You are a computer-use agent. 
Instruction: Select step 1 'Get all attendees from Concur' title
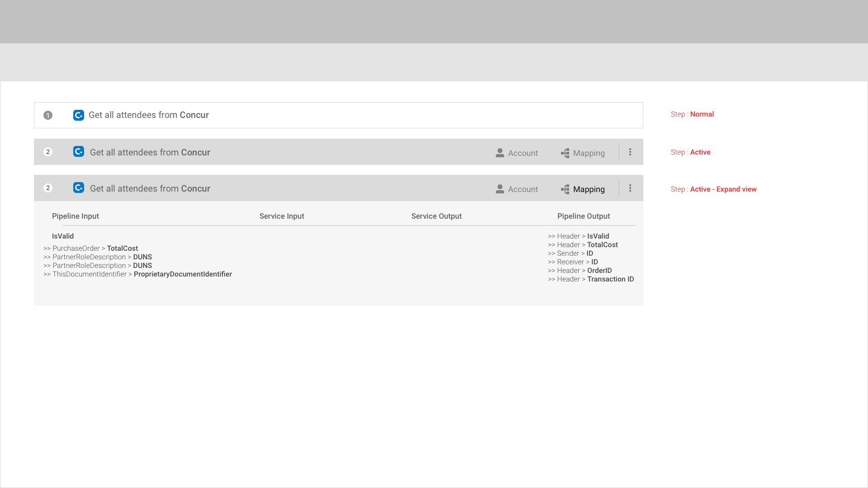click(149, 115)
